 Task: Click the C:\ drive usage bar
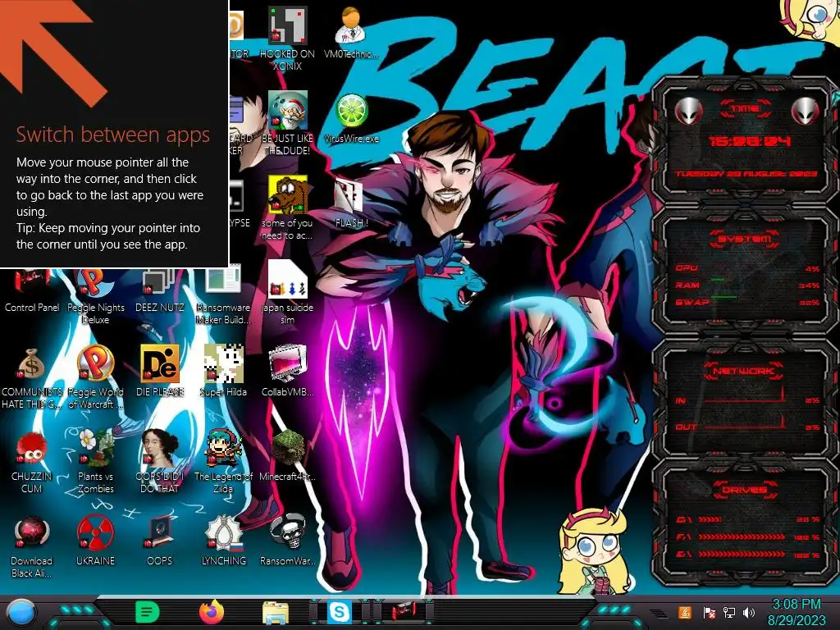(x=710, y=519)
